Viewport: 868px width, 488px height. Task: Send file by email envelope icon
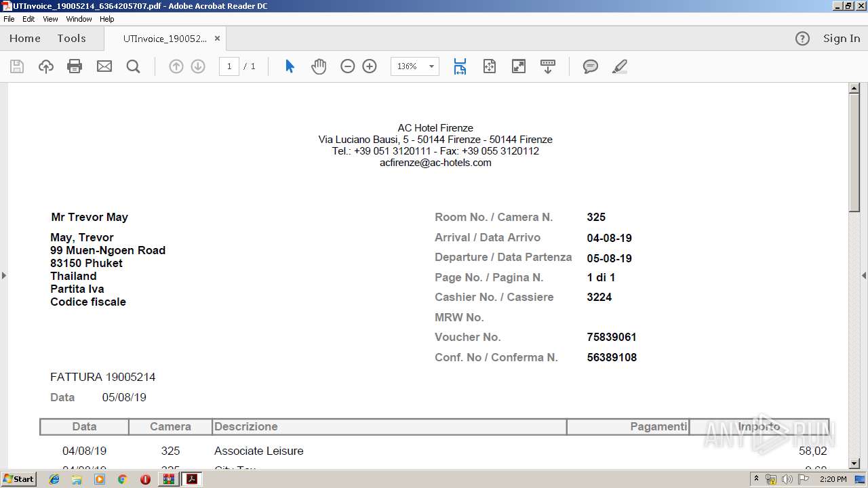click(104, 66)
